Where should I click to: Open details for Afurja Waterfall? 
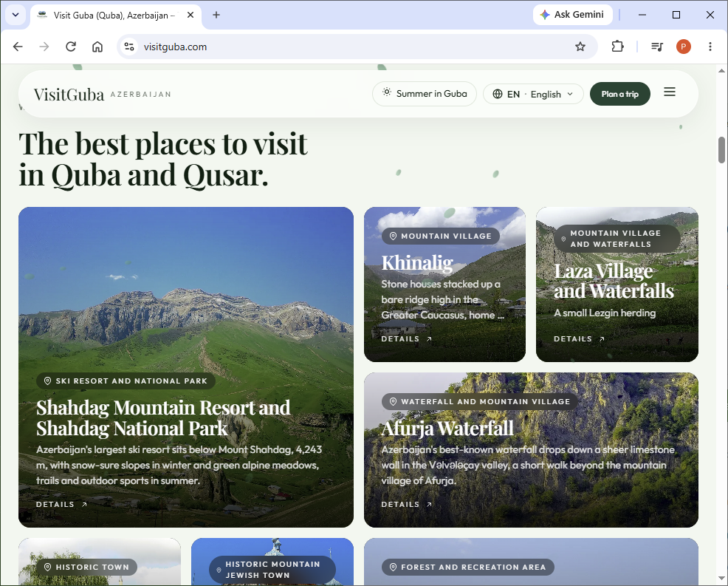[407, 504]
